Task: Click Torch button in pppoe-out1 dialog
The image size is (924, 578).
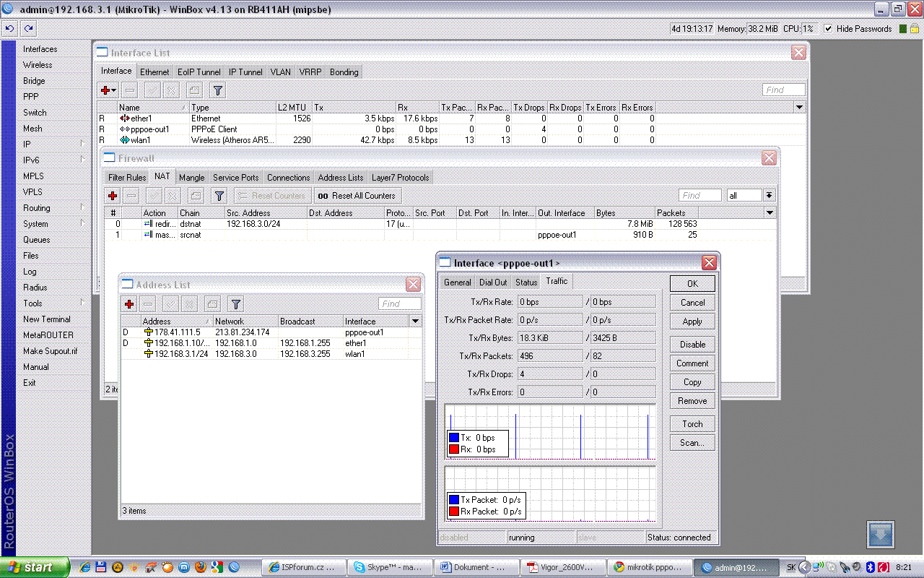Action: pyautogui.click(x=692, y=424)
